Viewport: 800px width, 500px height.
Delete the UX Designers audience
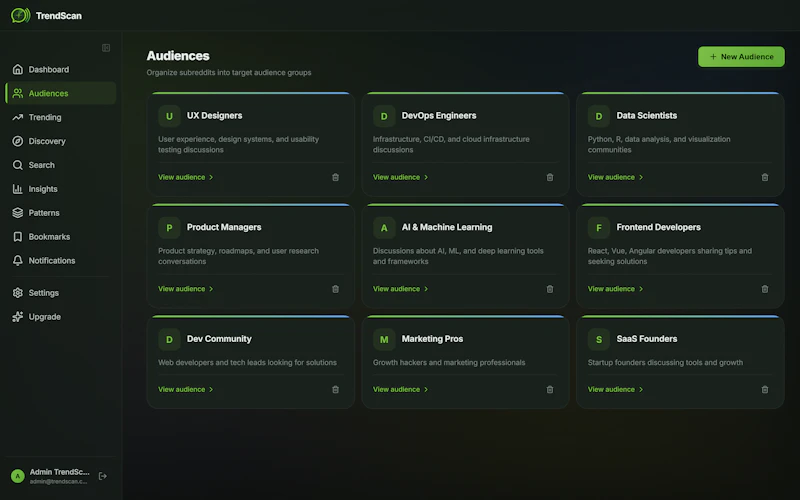pos(335,177)
